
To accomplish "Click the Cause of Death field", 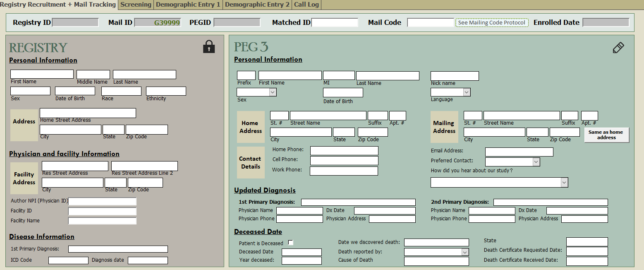I will (x=436, y=261).
